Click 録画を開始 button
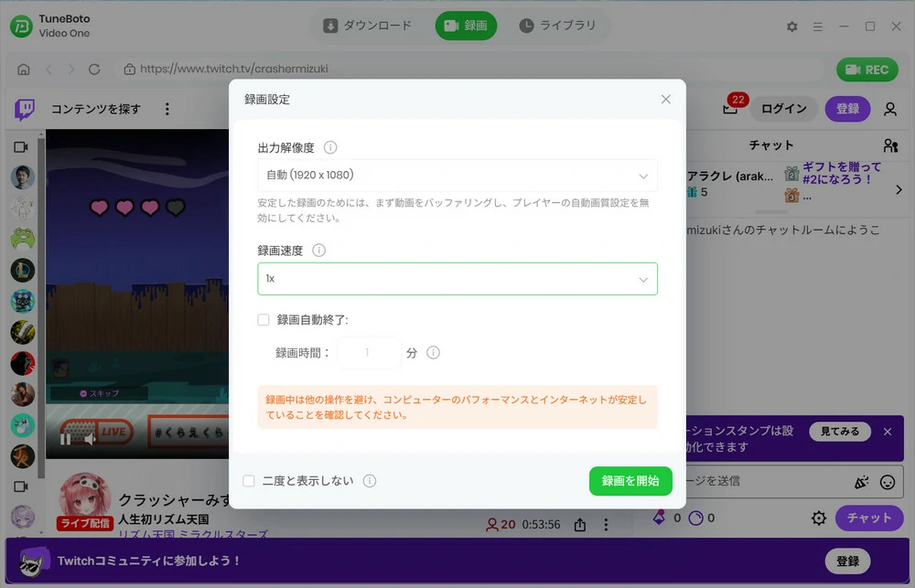 (630, 481)
